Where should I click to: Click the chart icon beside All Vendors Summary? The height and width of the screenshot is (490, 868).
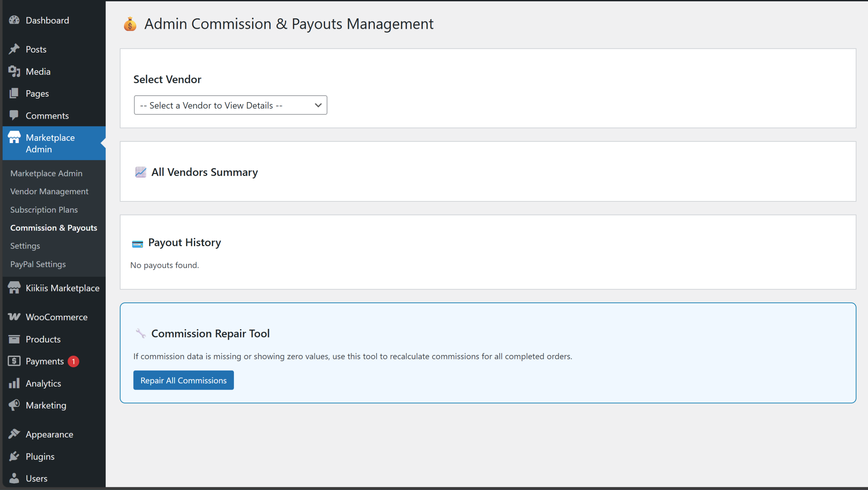point(141,172)
